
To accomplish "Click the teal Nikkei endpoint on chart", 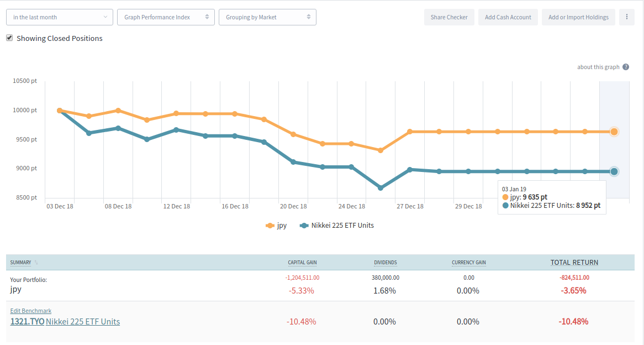I will coord(614,171).
